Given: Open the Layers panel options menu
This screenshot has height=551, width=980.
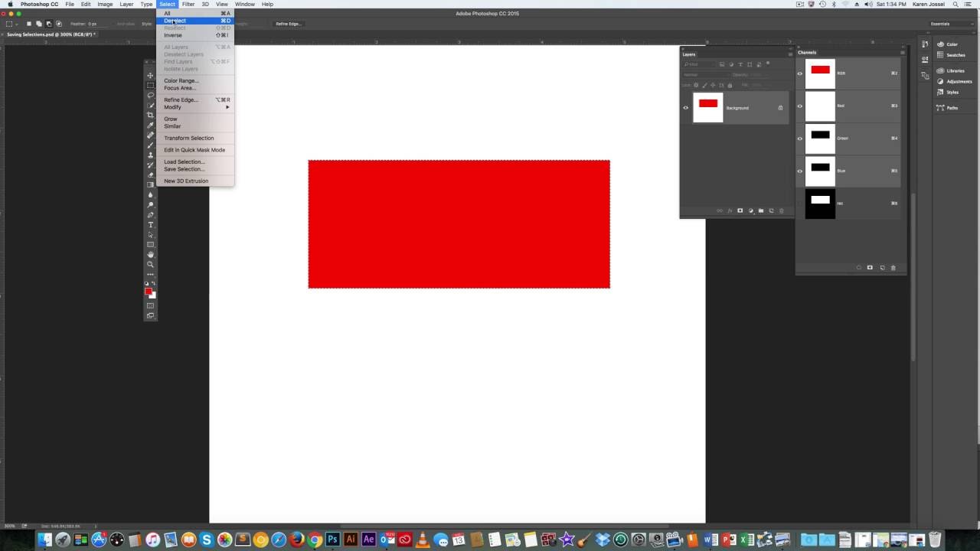Looking at the screenshot, I should coord(790,54).
